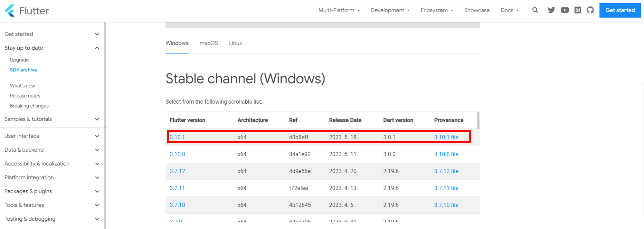
Task: Open the Breaking changes sidebar link
Action: click(29, 106)
